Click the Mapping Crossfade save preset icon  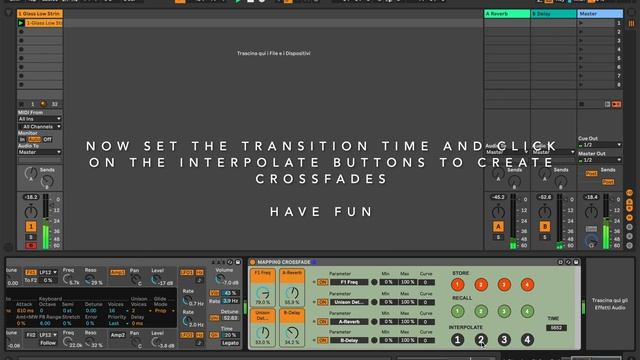(576, 262)
